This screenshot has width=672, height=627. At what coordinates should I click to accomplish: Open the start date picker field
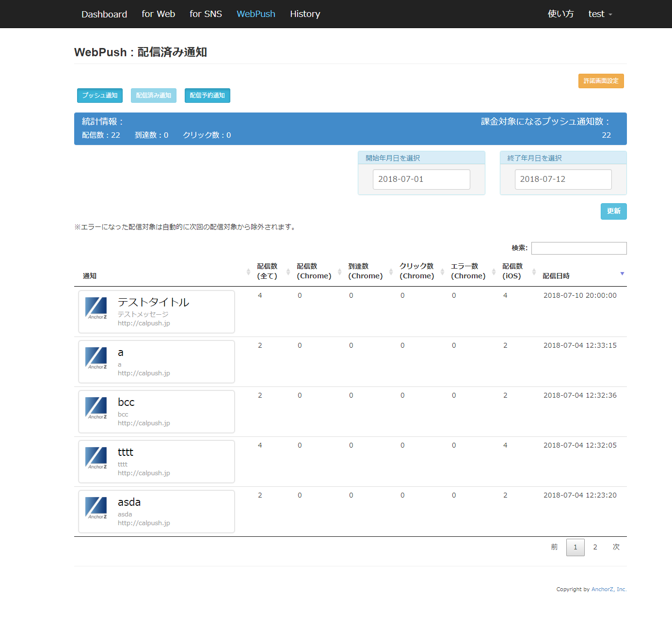pos(421,179)
